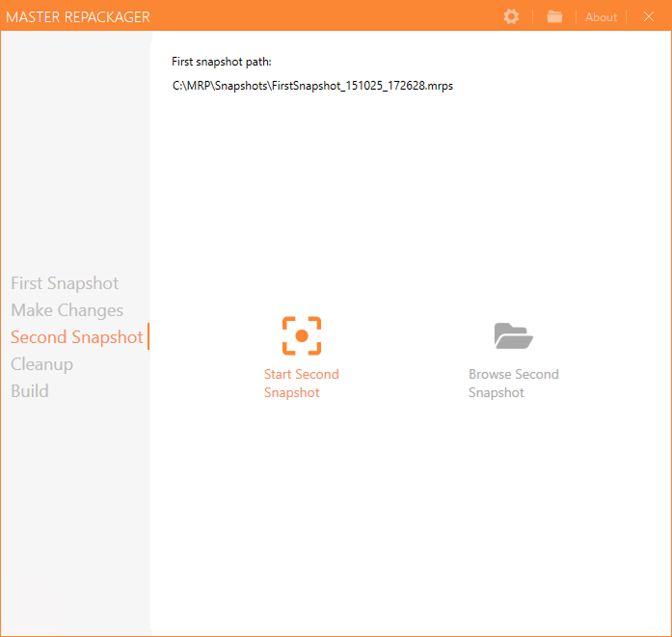Click the folder icon in title bar
The image size is (672, 637).
(554, 16)
